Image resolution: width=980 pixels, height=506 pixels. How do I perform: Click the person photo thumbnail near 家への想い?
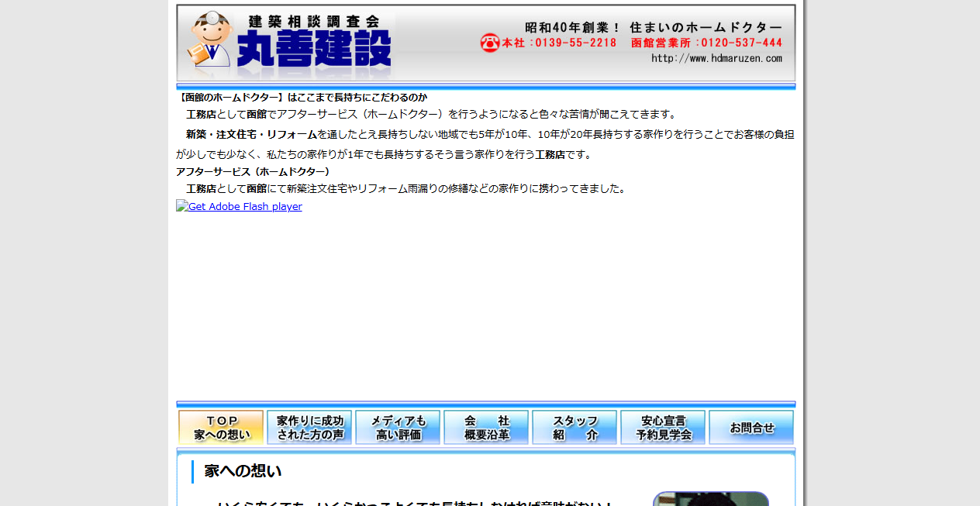(x=711, y=500)
